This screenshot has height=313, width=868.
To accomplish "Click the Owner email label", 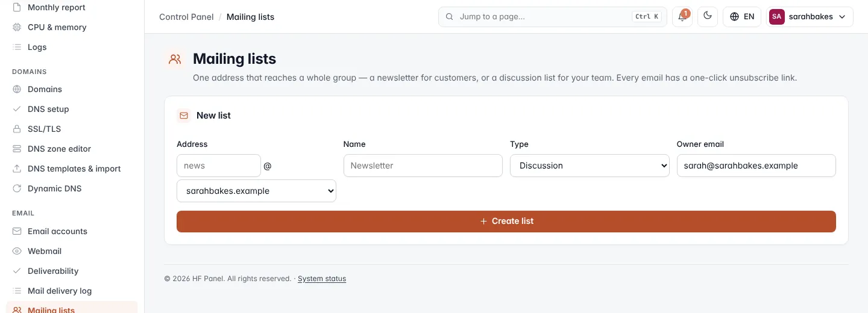I will pyautogui.click(x=700, y=144).
